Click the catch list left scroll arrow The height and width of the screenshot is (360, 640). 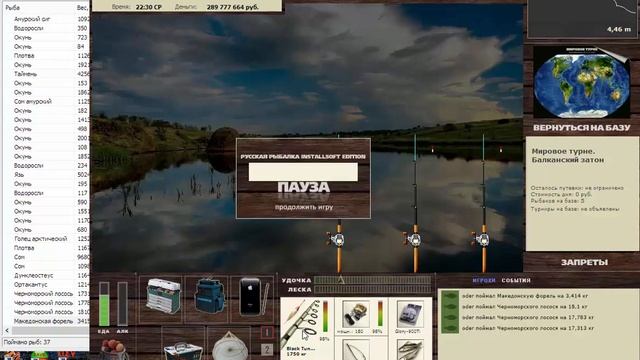click(7, 331)
